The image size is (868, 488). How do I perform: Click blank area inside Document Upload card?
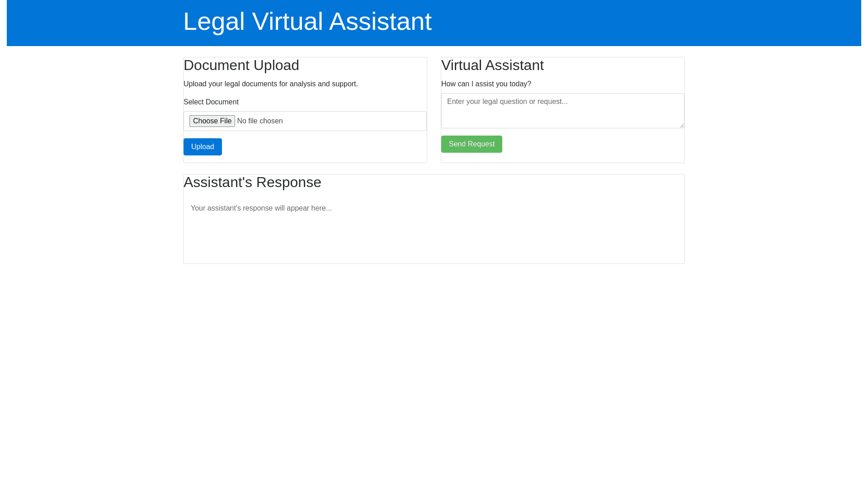point(325,147)
